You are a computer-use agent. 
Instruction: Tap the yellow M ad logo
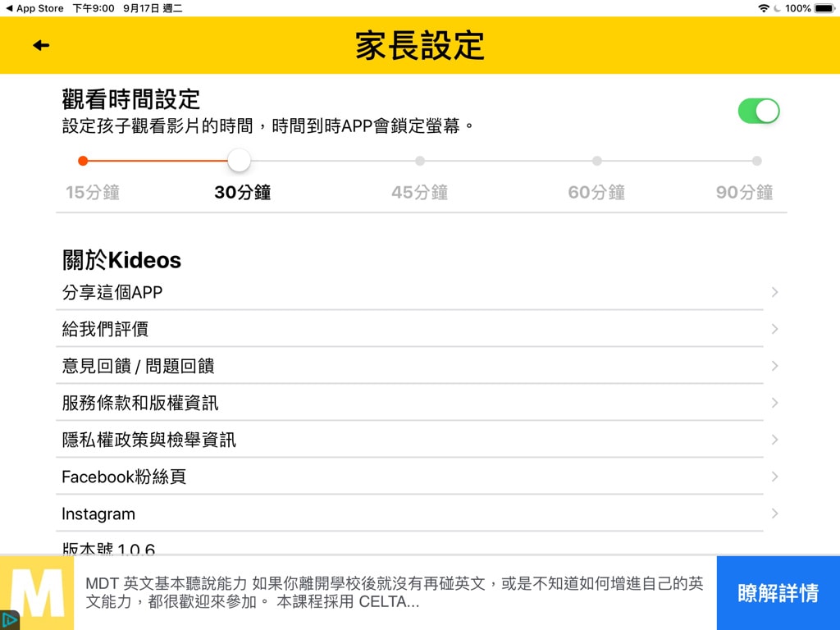39,592
